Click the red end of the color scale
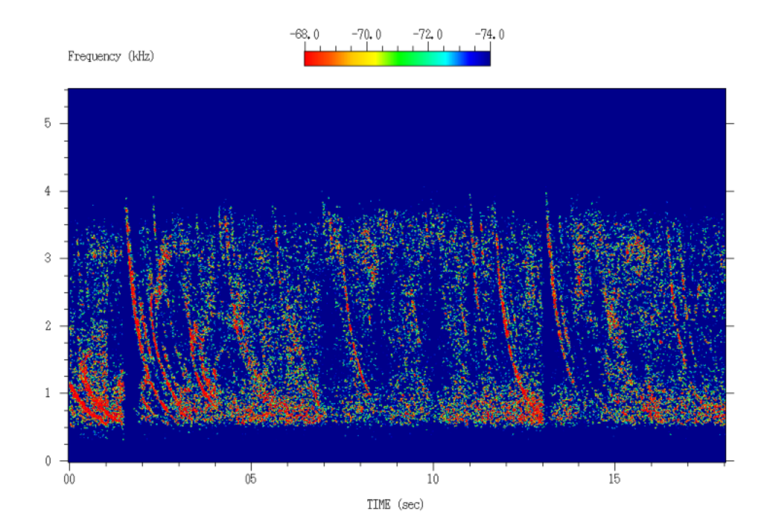 pyautogui.click(x=311, y=57)
